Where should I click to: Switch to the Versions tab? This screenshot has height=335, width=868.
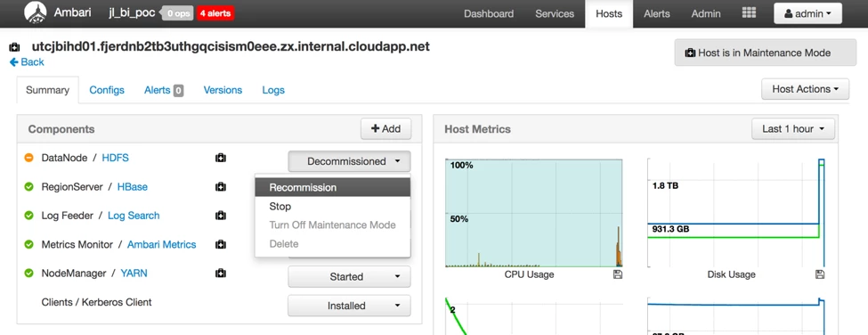(x=223, y=90)
